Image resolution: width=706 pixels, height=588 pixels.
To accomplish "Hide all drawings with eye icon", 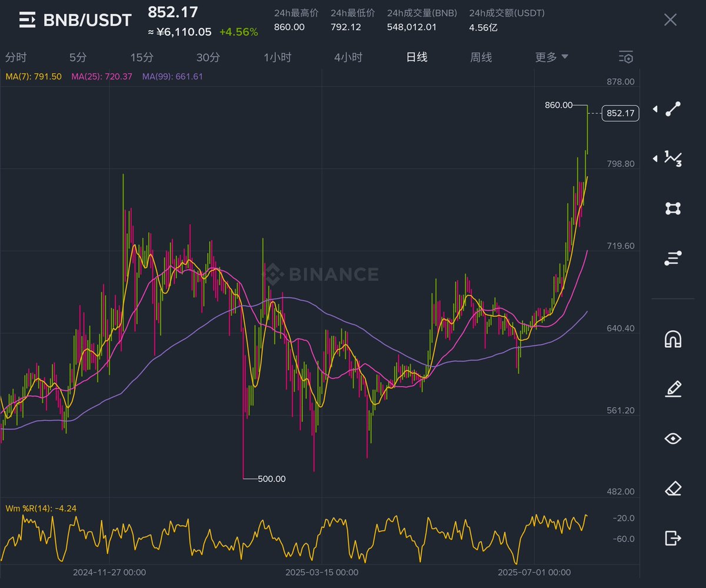I will [673, 438].
